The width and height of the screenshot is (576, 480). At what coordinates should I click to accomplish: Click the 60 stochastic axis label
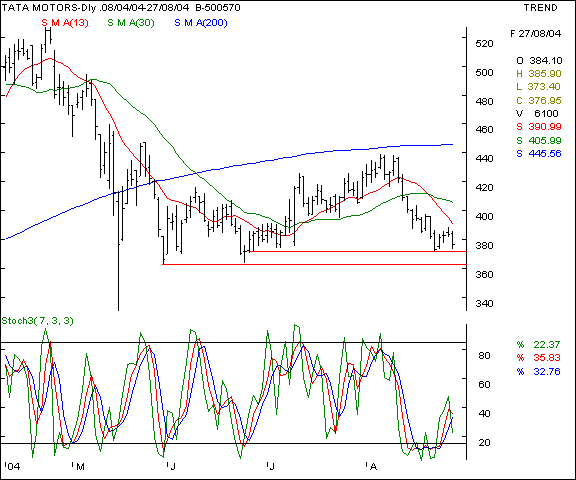coord(484,385)
